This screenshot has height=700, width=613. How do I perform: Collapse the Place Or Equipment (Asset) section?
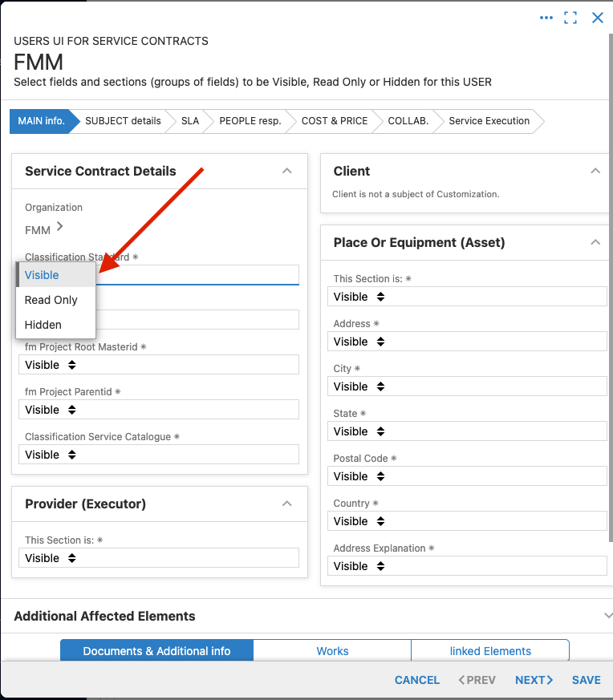coord(595,242)
